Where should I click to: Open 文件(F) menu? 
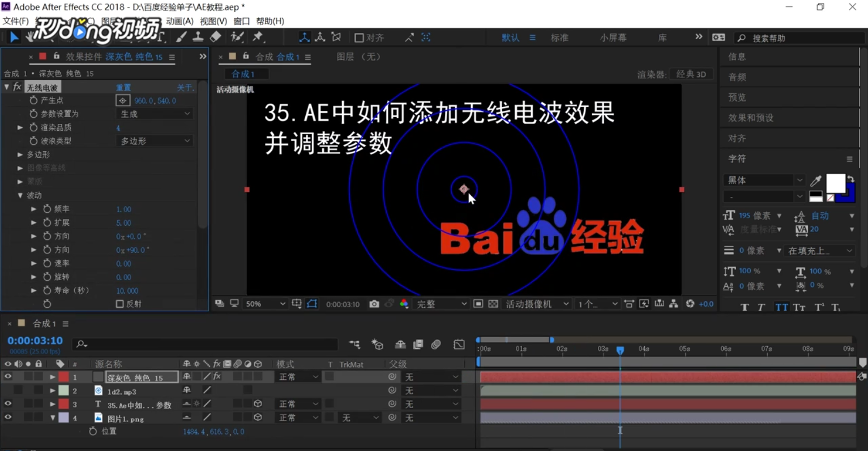(16, 21)
